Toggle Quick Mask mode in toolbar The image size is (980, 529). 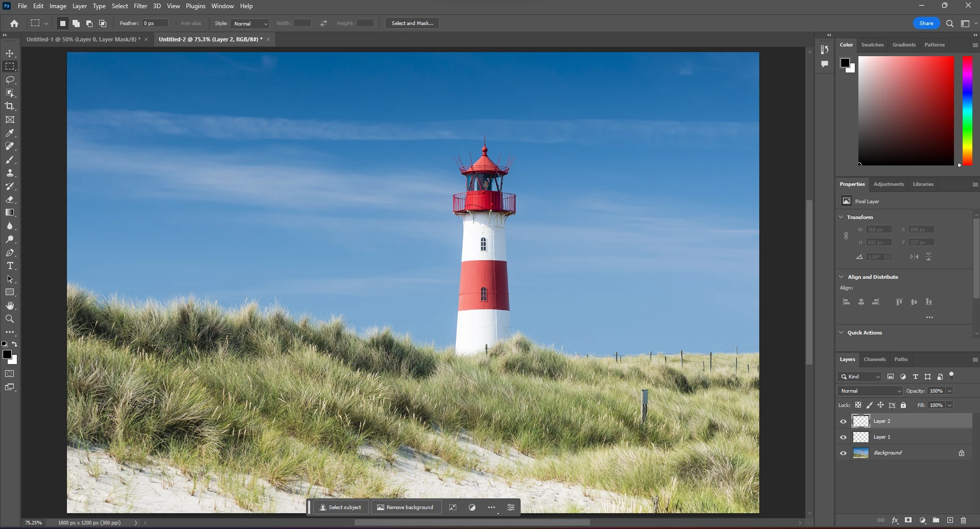pos(10,374)
